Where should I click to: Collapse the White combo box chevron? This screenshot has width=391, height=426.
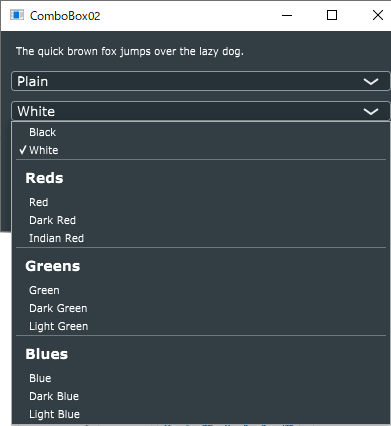[371, 111]
